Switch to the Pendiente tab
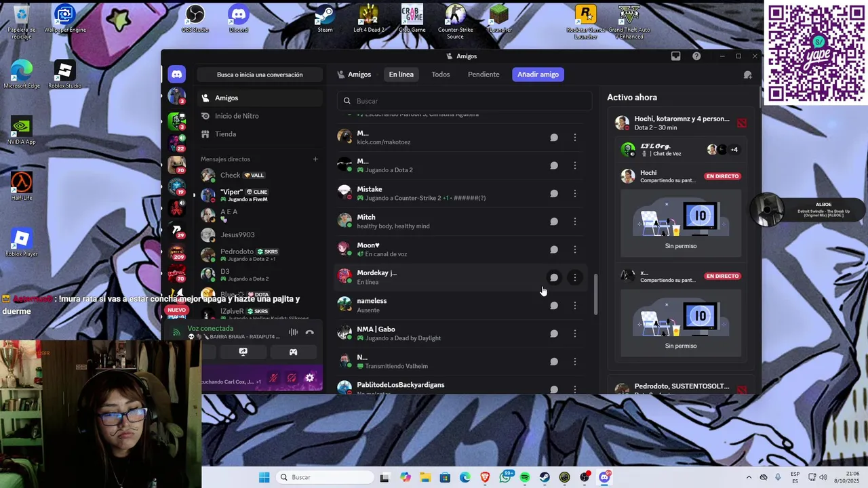Image resolution: width=868 pixels, height=488 pixels. tap(484, 75)
